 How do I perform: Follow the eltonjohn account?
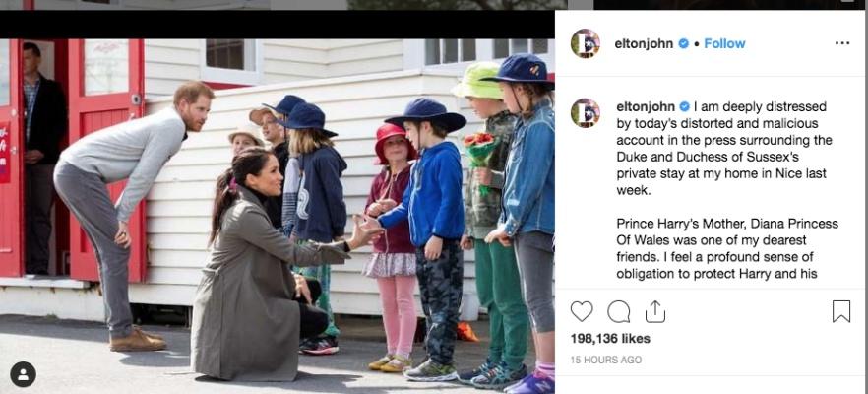(724, 43)
